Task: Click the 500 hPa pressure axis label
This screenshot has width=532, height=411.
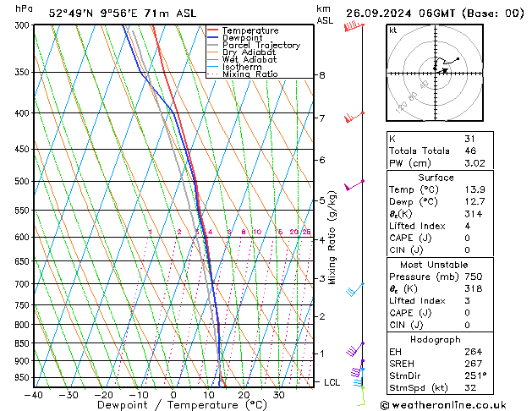Action: 24,182
